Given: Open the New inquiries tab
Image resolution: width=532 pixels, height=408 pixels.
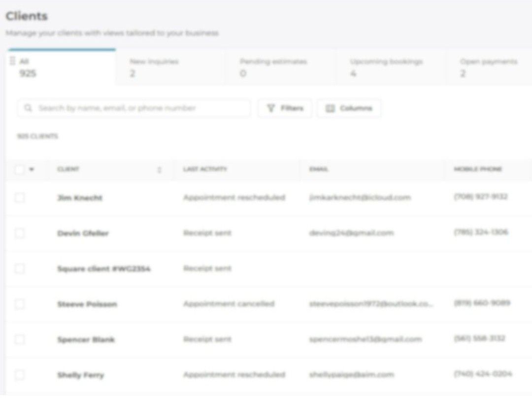Looking at the screenshot, I should [170, 67].
